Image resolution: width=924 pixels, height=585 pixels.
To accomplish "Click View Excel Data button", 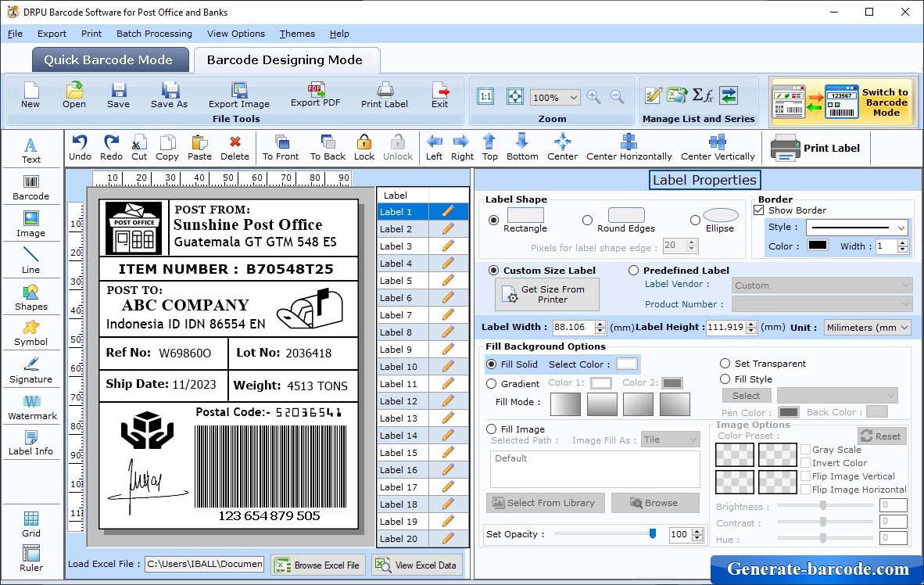I will pyautogui.click(x=417, y=565).
